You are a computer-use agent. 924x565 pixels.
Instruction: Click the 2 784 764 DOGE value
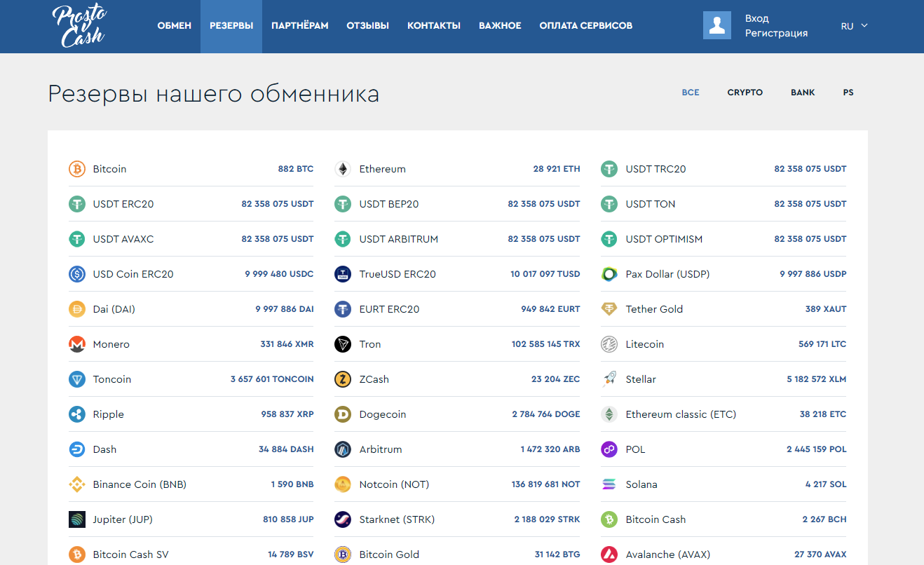[546, 414]
